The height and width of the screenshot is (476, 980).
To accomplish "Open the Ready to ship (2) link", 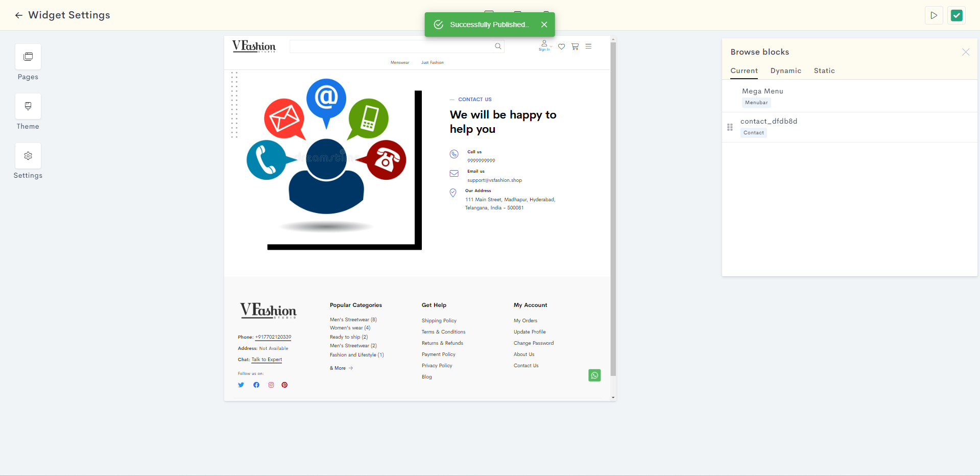I will [349, 337].
